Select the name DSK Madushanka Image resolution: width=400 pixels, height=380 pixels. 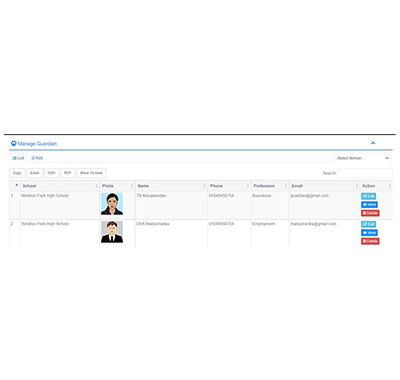click(153, 224)
